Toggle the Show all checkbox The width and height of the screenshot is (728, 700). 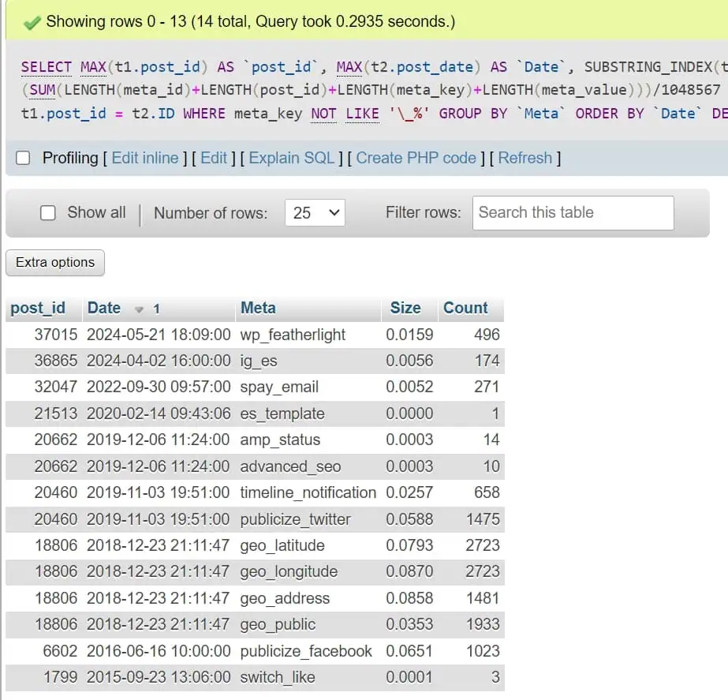click(x=48, y=213)
